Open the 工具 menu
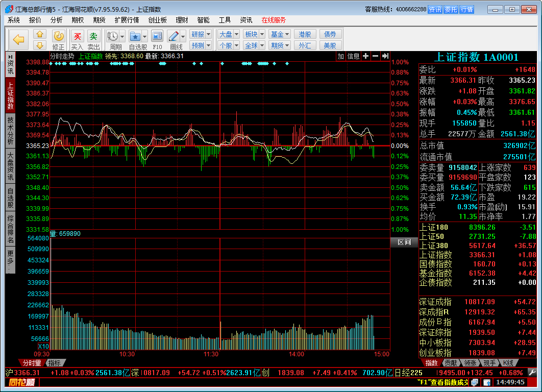542x392 pixels. [x=225, y=20]
